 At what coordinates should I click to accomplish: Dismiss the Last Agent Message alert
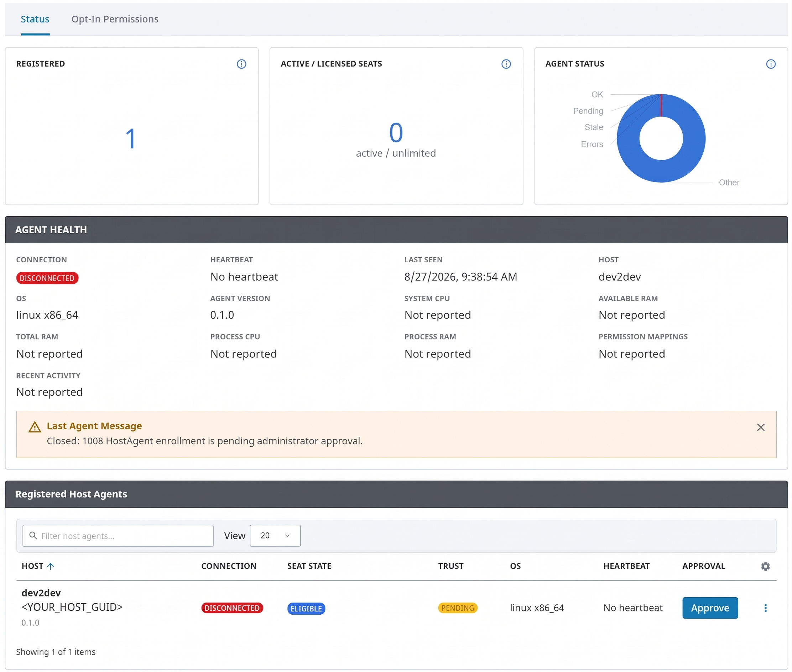pos(760,427)
